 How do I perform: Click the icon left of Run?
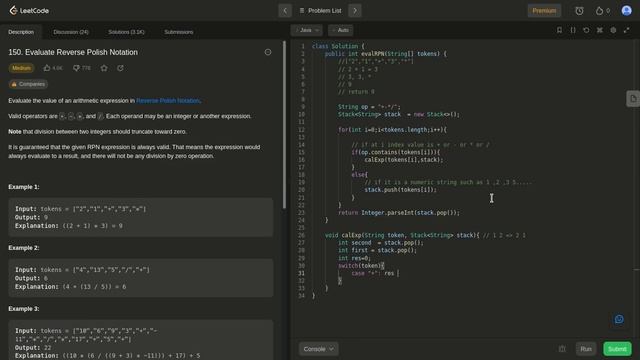[562, 349]
